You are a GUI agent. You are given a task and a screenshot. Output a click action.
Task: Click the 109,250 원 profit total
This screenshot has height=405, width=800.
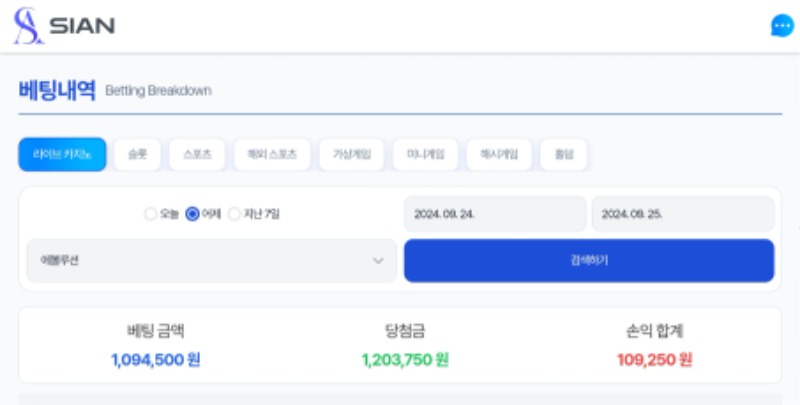coord(655,360)
